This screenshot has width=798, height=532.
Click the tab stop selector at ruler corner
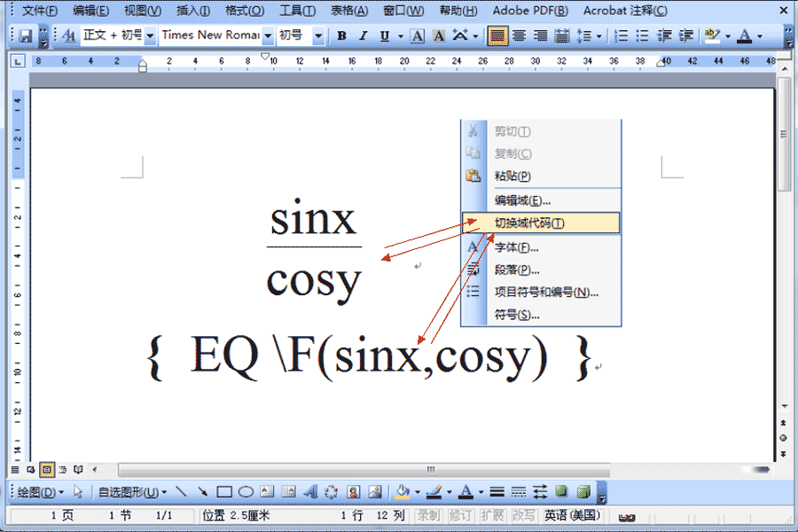click(x=18, y=61)
